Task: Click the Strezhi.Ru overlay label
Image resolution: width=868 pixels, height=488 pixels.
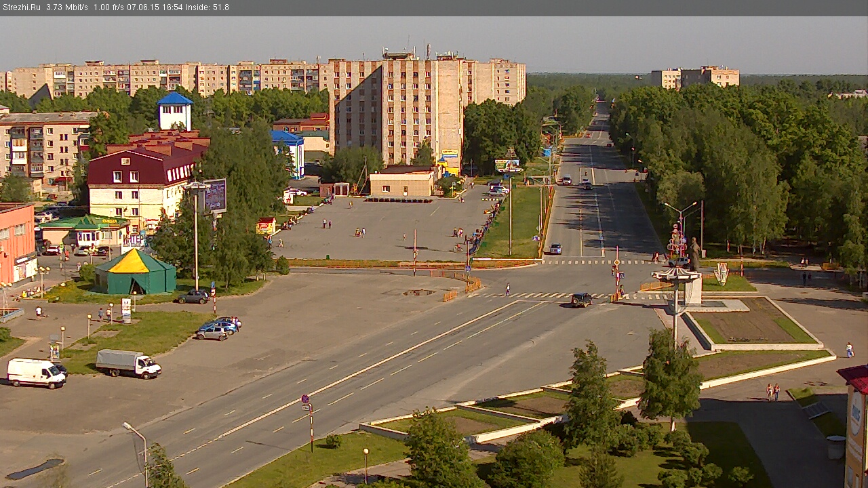Action: pos(22,7)
